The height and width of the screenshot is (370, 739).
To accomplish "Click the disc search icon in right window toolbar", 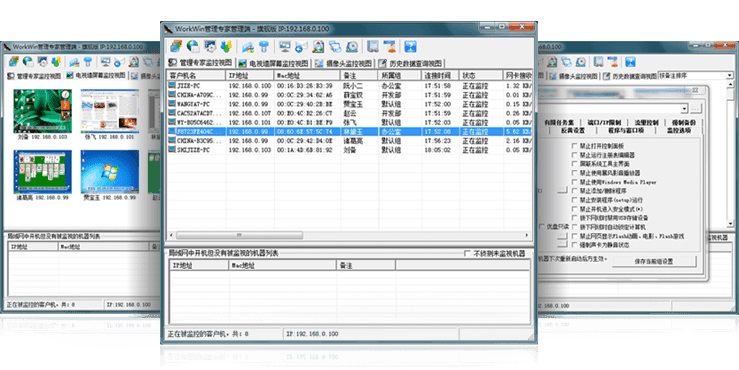I will [x=581, y=62].
